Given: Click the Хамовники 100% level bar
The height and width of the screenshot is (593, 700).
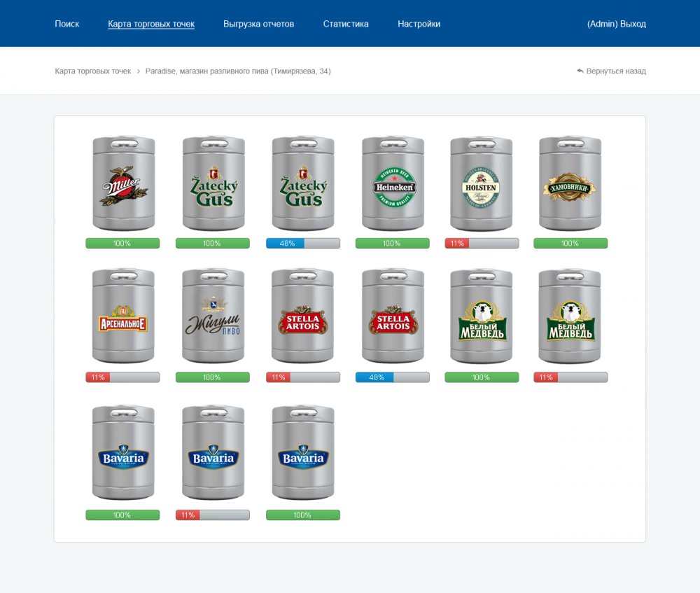Looking at the screenshot, I should click(x=570, y=244).
